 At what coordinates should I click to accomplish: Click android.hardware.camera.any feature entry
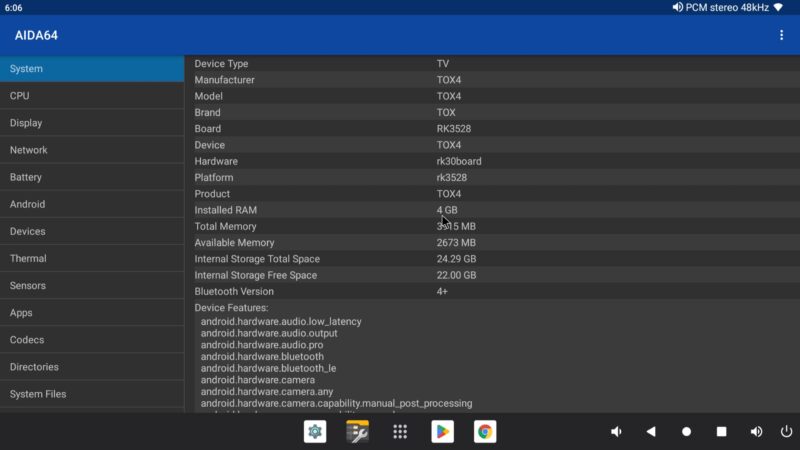[266, 391]
